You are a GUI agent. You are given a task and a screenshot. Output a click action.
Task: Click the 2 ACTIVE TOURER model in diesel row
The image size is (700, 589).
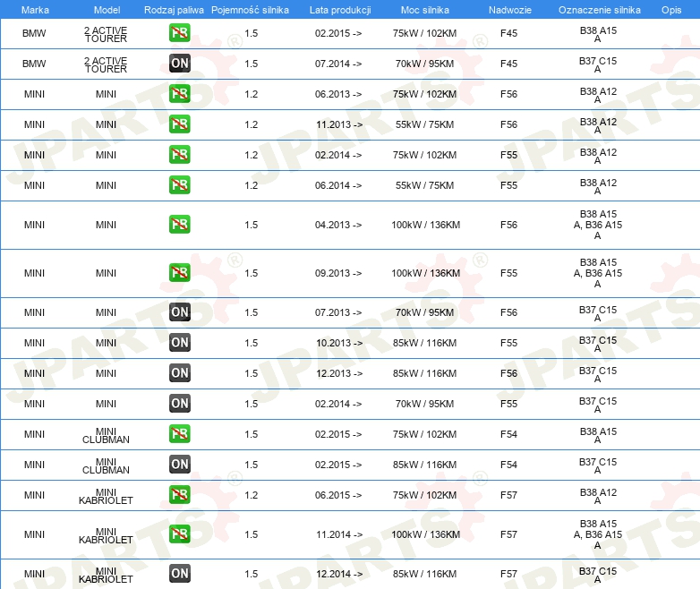click(106, 64)
